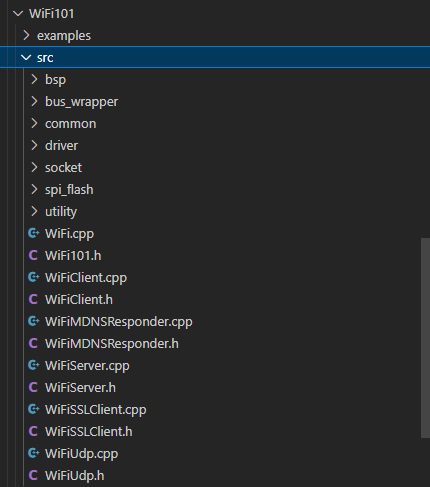The width and height of the screenshot is (430, 487).
Task: Select the socket folder label
Action: (63, 167)
